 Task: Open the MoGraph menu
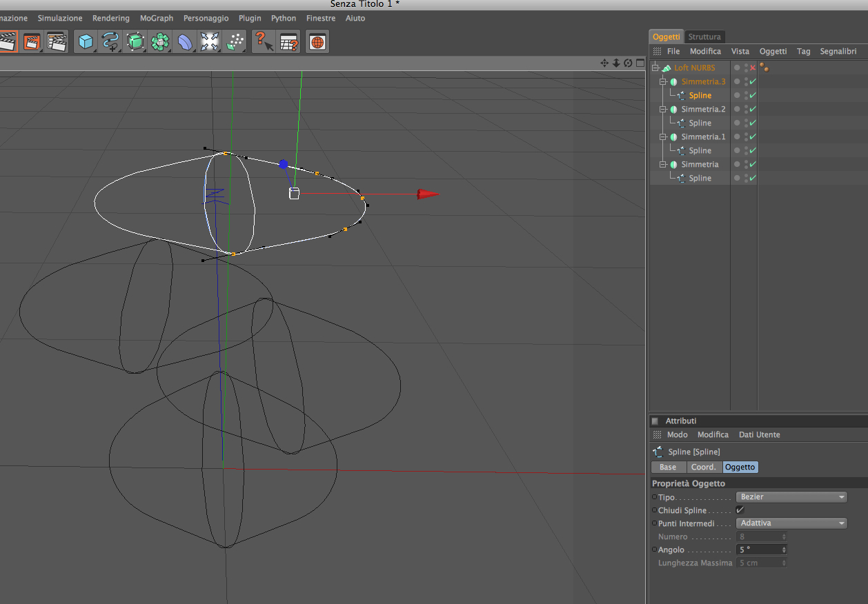[157, 18]
